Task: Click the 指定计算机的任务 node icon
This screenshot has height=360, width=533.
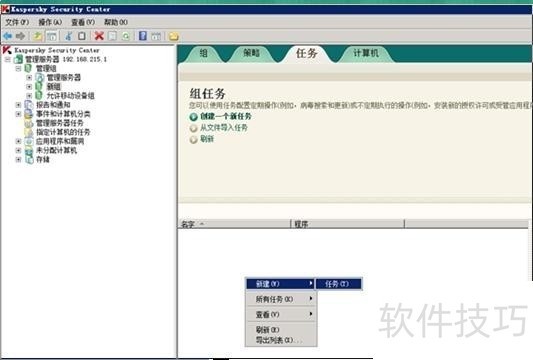Action: 29,132
